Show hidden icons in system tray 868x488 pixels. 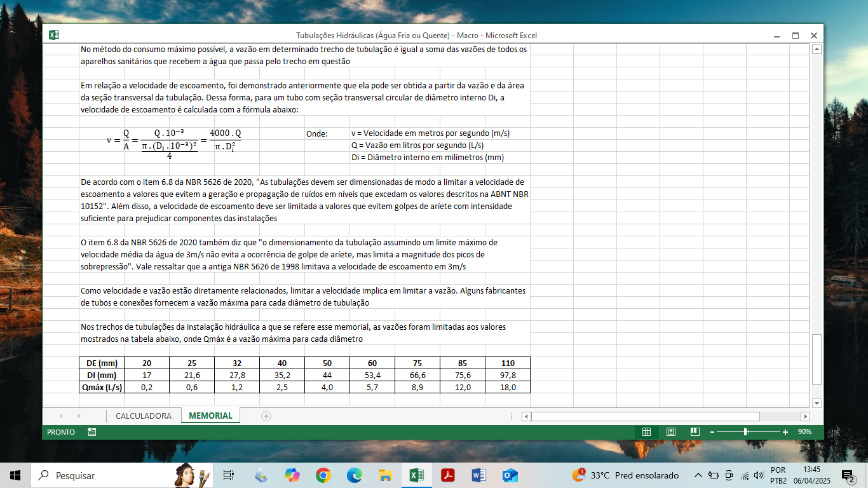coord(698,475)
